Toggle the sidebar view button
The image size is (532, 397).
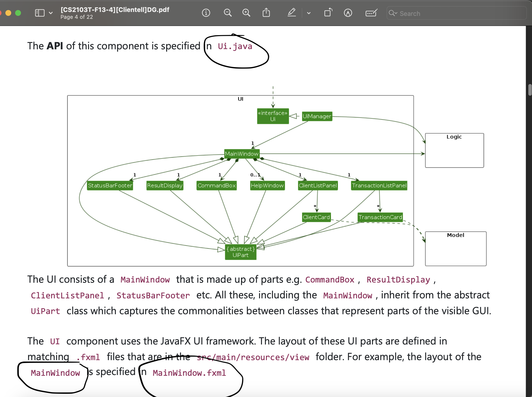tap(40, 13)
